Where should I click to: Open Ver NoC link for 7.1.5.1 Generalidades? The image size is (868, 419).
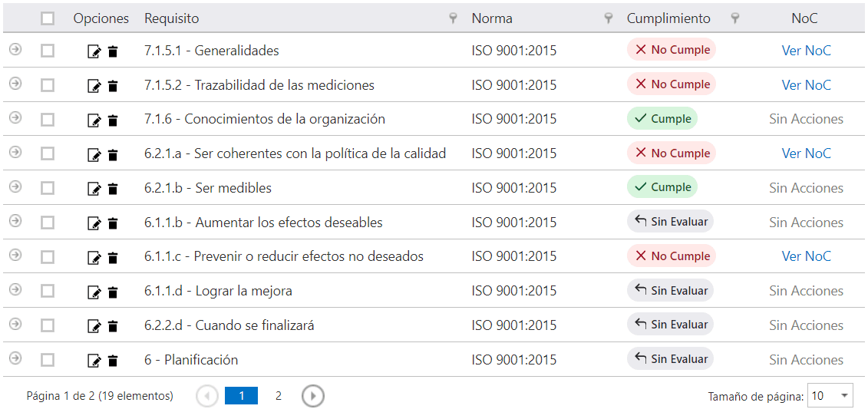[806, 51]
